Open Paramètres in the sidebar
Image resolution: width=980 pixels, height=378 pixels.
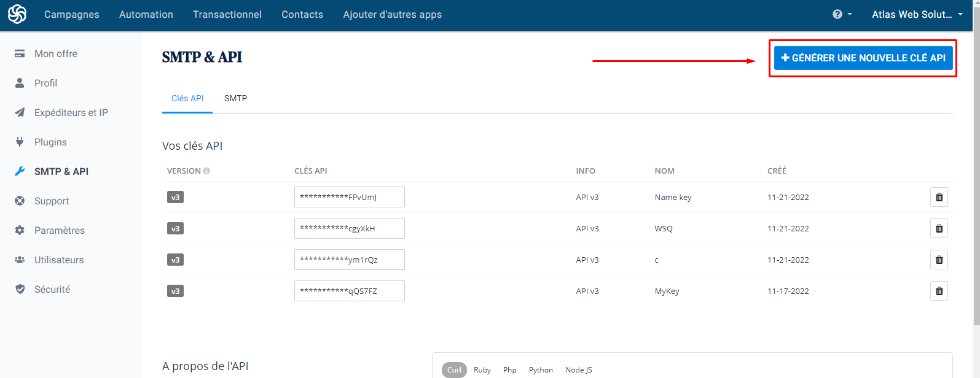(60, 230)
